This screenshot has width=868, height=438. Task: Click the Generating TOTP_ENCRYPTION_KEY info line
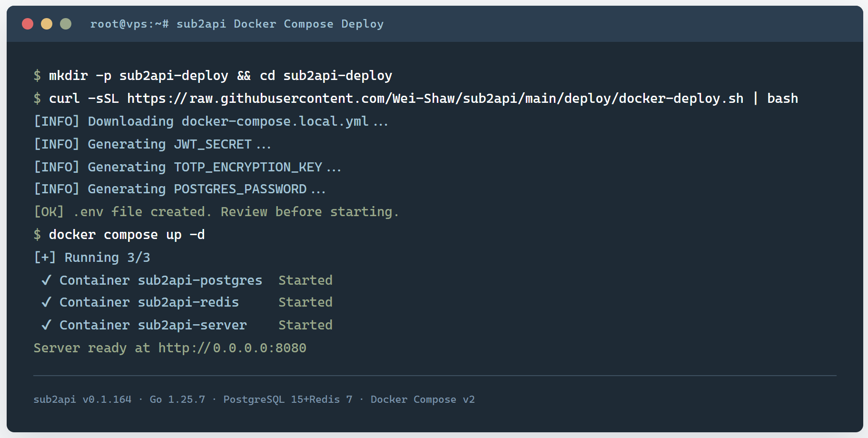coord(187,167)
